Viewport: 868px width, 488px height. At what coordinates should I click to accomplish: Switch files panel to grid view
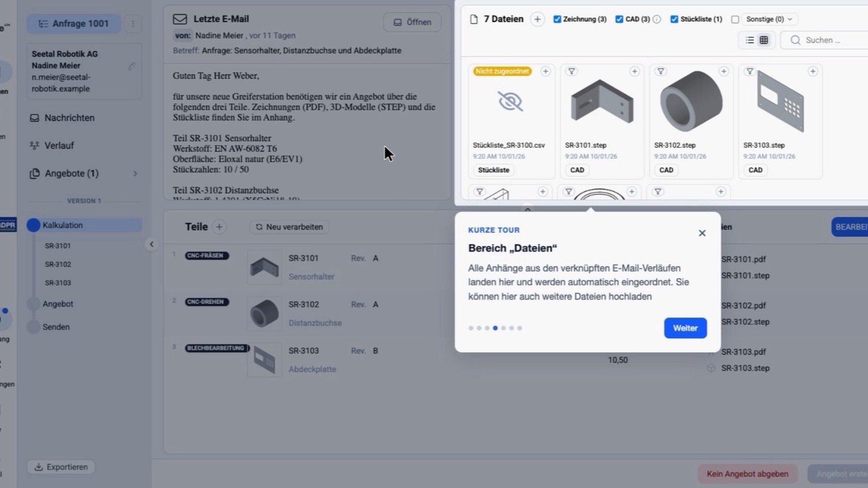tap(764, 40)
